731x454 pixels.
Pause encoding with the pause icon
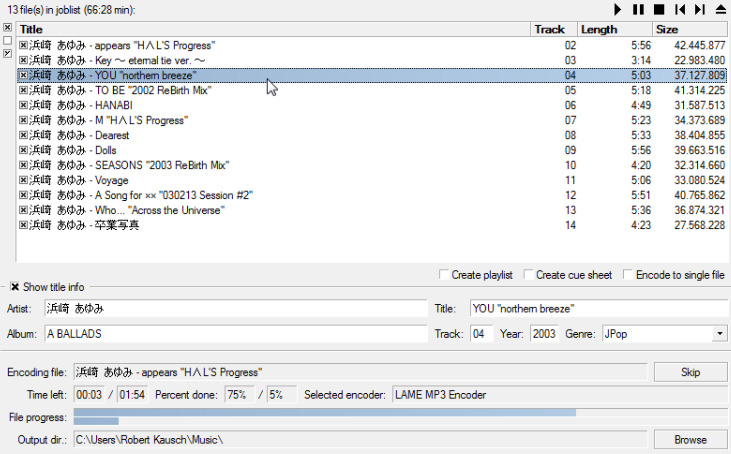point(638,9)
